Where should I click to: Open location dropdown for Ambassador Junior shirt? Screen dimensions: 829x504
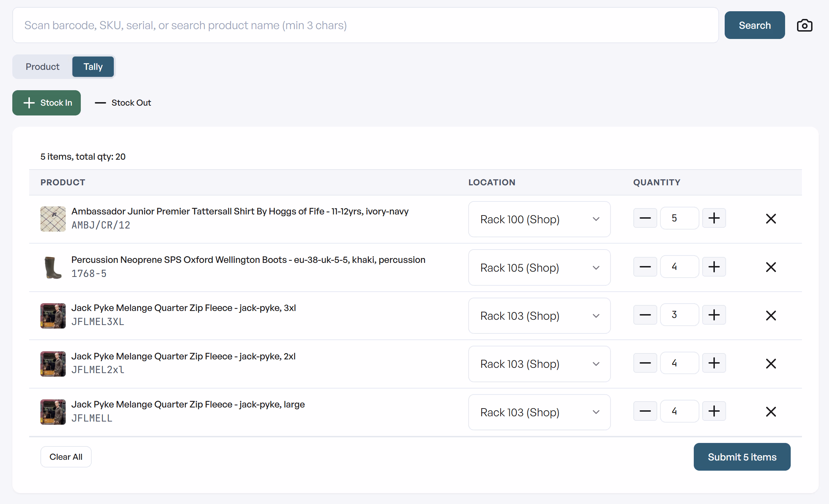539,219
